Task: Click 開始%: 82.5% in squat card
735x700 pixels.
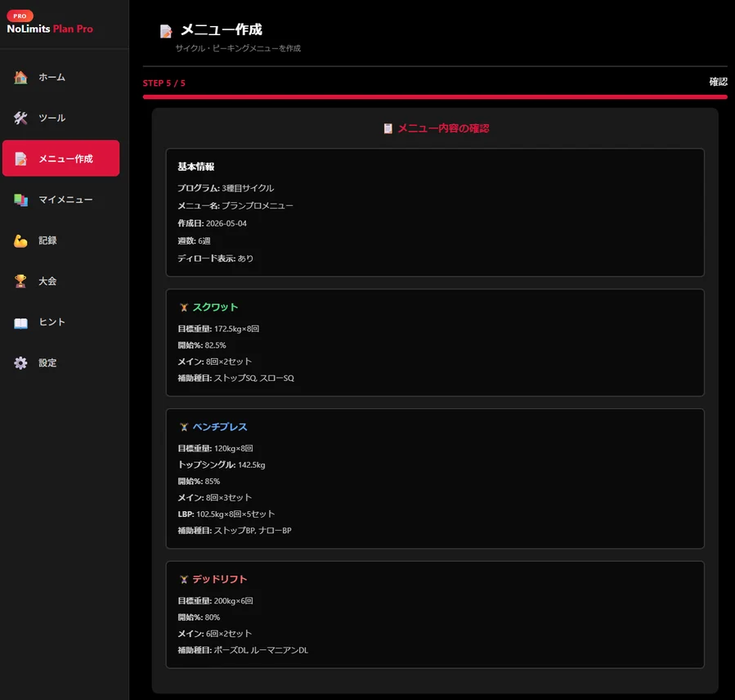Action: point(202,345)
